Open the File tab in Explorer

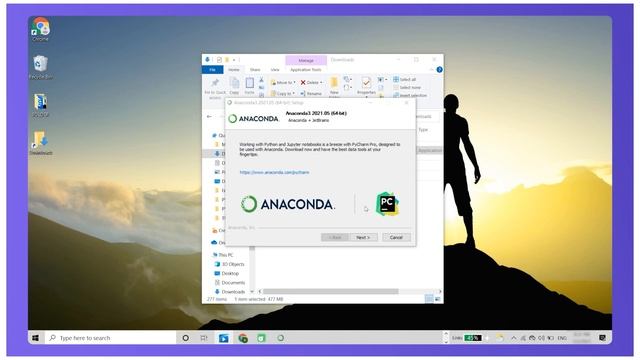(x=212, y=70)
